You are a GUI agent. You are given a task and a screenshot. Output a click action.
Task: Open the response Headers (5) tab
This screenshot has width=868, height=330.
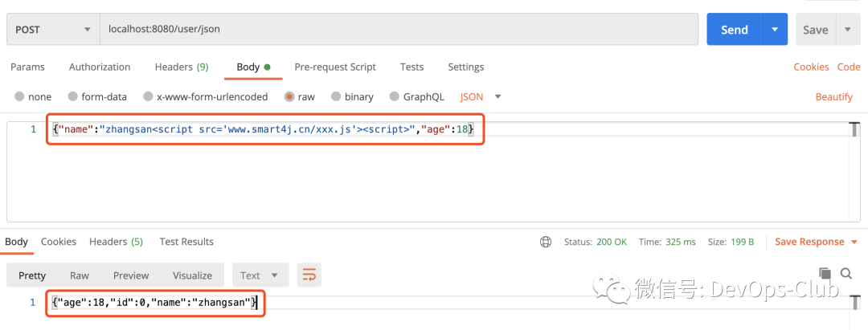(117, 242)
